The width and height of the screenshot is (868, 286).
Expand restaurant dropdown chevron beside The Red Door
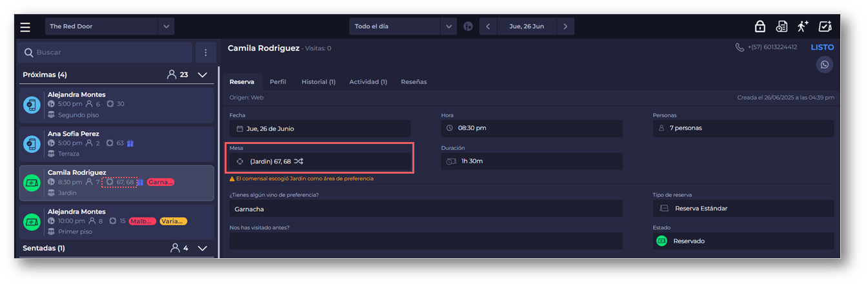coord(167,26)
